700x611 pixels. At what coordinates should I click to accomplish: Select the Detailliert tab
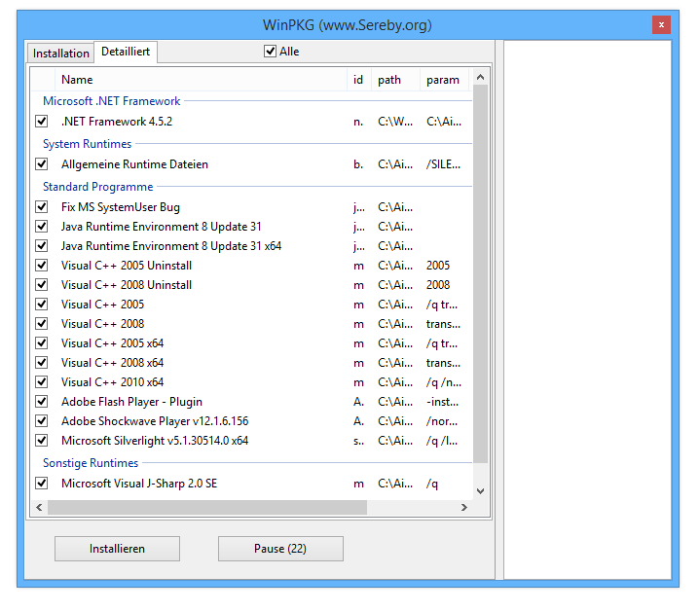(x=126, y=52)
